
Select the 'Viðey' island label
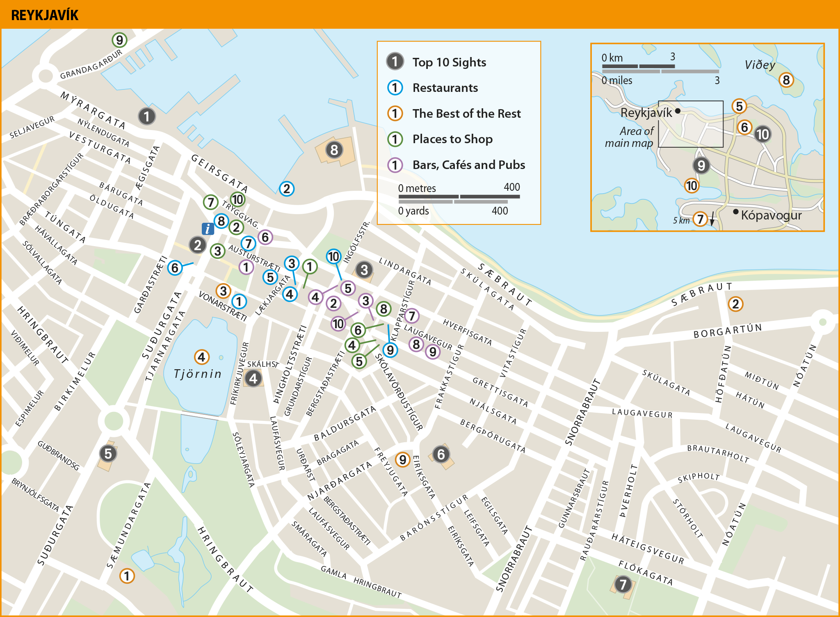[760, 65]
